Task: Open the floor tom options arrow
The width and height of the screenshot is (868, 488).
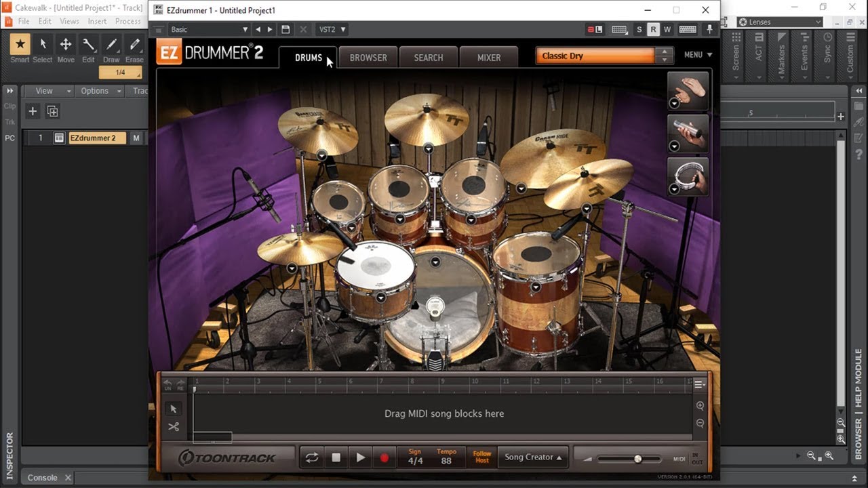Action: 536,287
